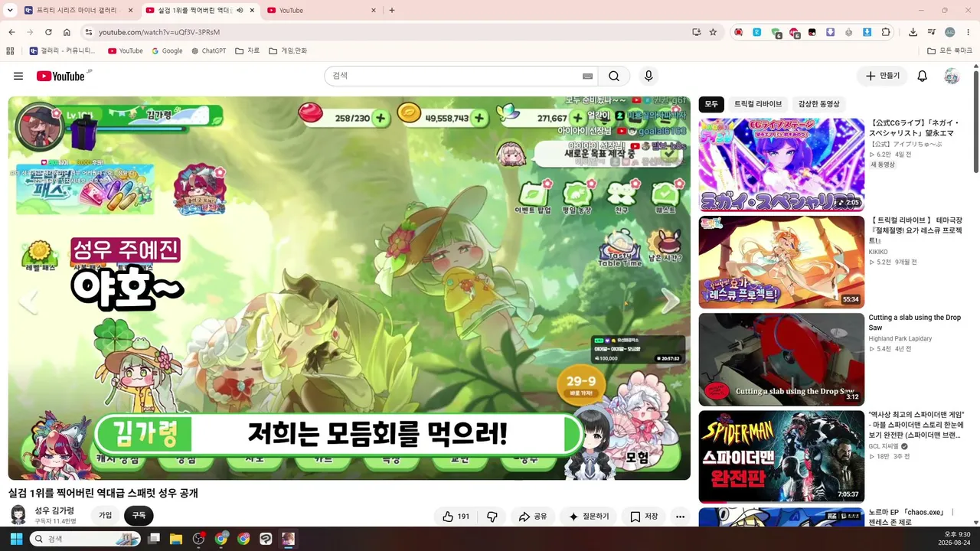Open the browser home page
This screenshot has width=980, height=551.
(x=67, y=32)
